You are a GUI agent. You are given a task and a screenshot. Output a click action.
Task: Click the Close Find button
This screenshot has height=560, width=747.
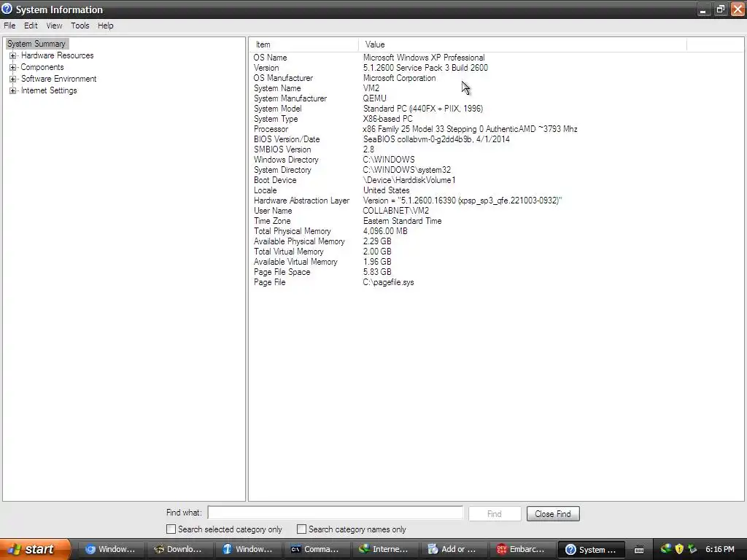click(553, 514)
